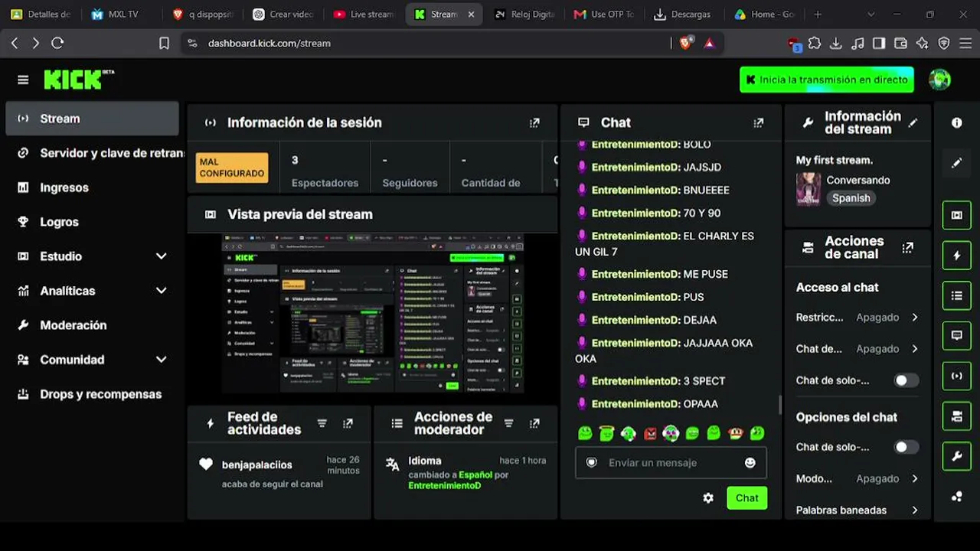Open the browser tab search dropdown
The image size is (980, 551).
(x=871, y=15)
